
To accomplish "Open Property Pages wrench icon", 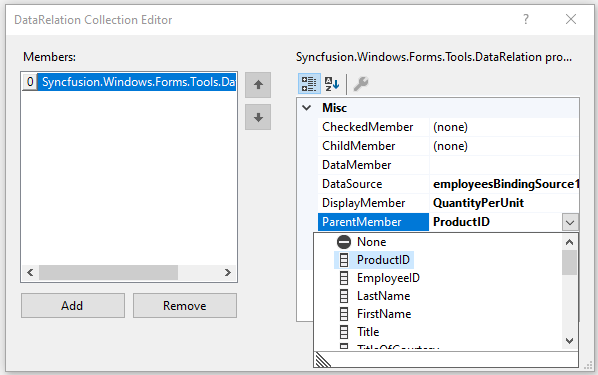I will [x=361, y=84].
